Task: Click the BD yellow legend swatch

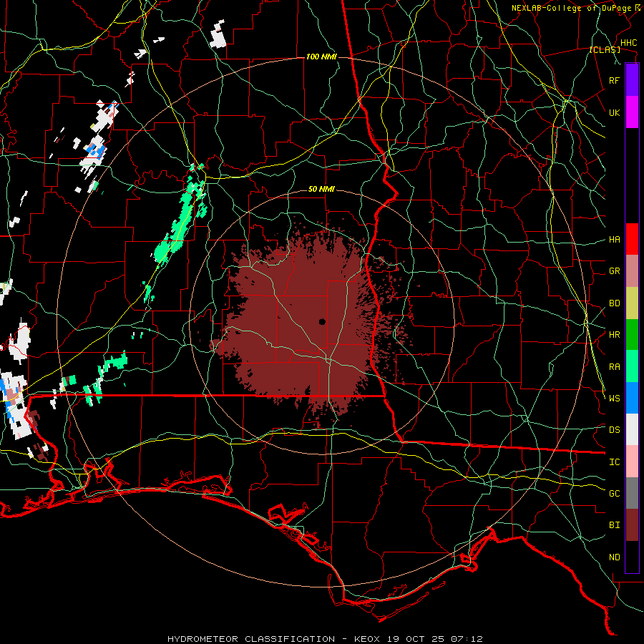Action: (x=632, y=303)
